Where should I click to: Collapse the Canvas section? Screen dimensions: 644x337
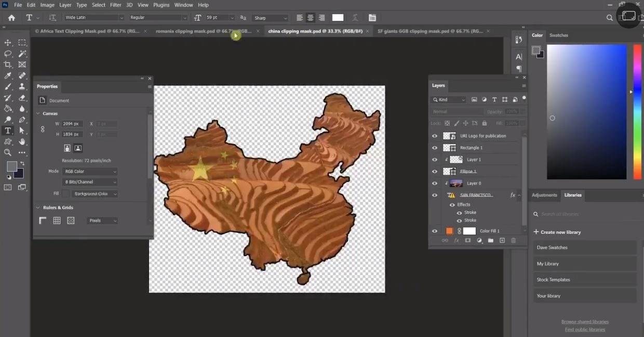38,113
